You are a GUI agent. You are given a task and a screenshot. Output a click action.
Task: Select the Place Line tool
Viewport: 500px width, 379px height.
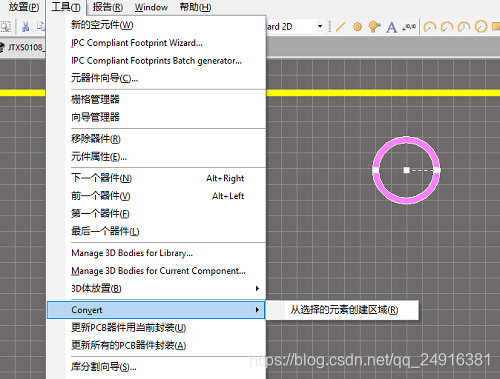(x=341, y=26)
